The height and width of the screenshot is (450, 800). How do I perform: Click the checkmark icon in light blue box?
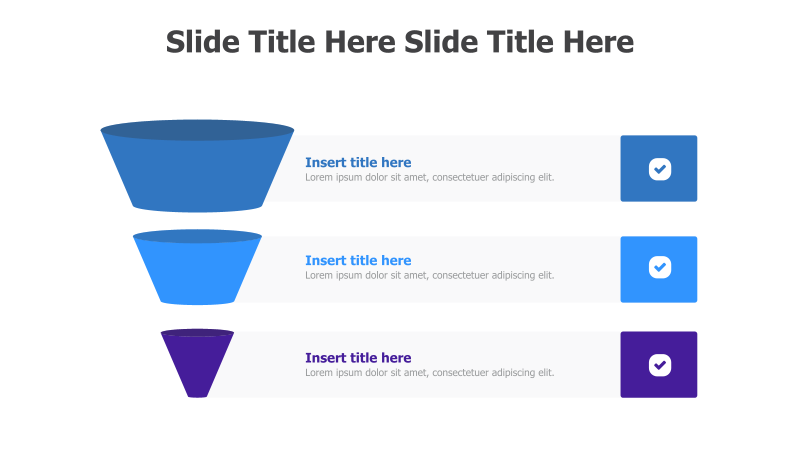pyautogui.click(x=660, y=267)
